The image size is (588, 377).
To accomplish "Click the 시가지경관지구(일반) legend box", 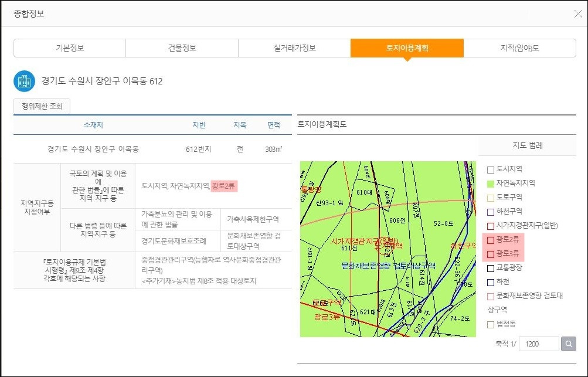I will [491, 226].
